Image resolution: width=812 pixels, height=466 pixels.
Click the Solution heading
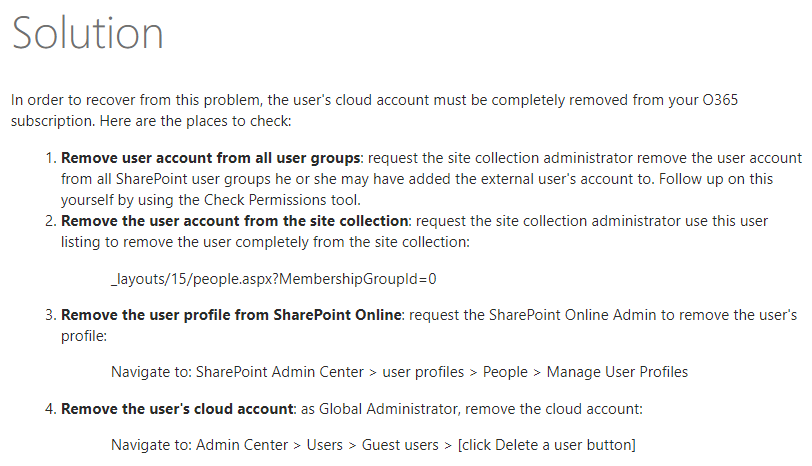click(x=87, y=34)
